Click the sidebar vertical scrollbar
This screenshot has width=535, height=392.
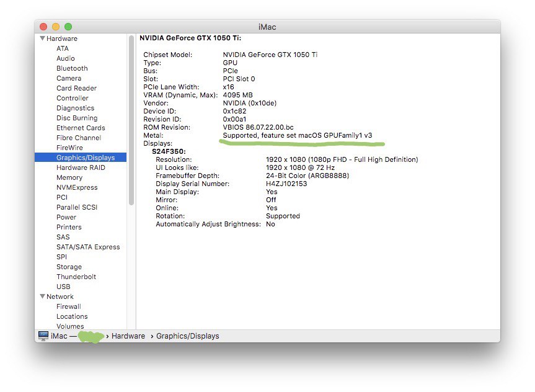[131, 120]
